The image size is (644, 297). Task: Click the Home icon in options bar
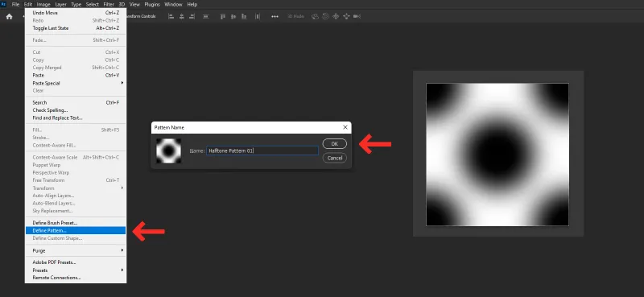(9, 16)
